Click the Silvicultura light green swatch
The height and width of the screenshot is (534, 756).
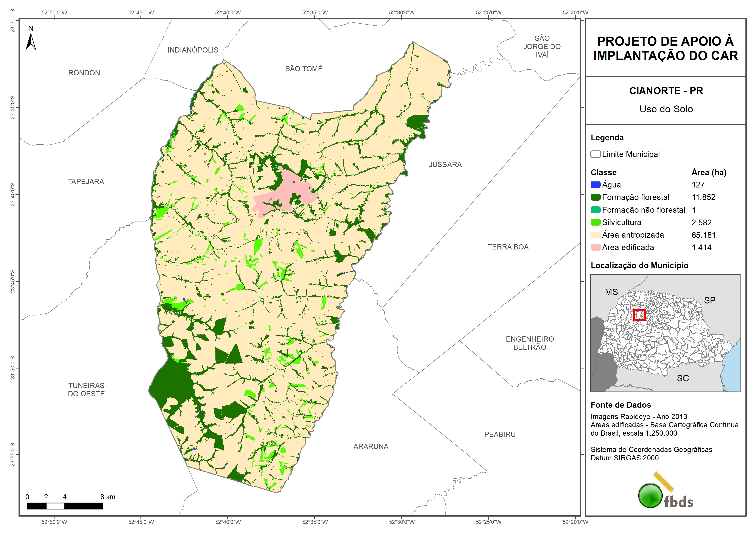pos(595,222)
